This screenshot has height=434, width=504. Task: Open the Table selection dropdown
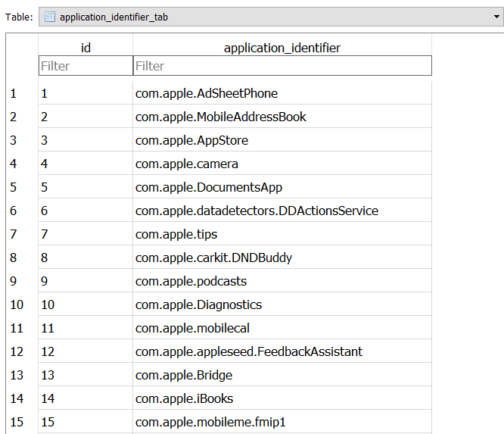[271, 17]
